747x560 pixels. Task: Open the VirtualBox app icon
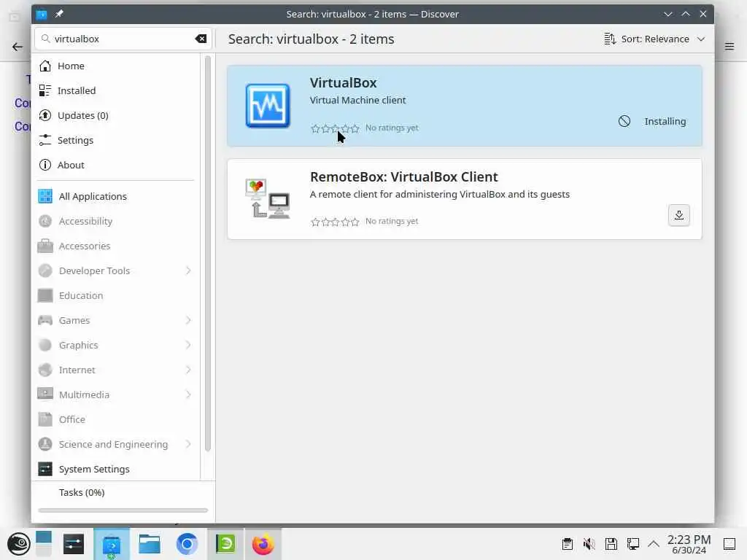268,106
